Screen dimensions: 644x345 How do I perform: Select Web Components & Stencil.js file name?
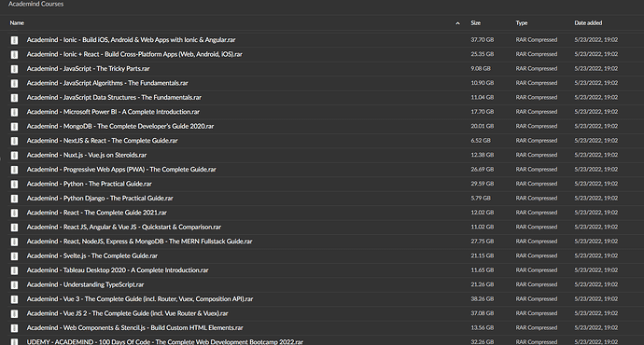pyautogui.click(x=134, y=327)
